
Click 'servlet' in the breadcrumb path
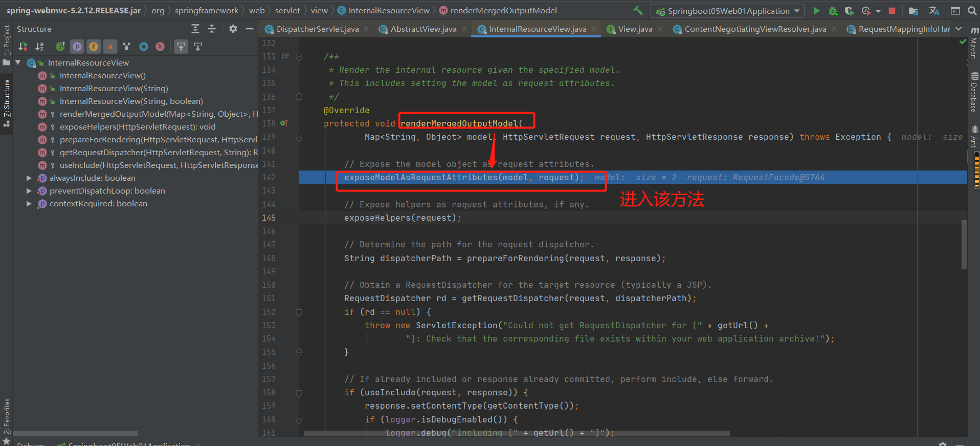tap(287, 10)
